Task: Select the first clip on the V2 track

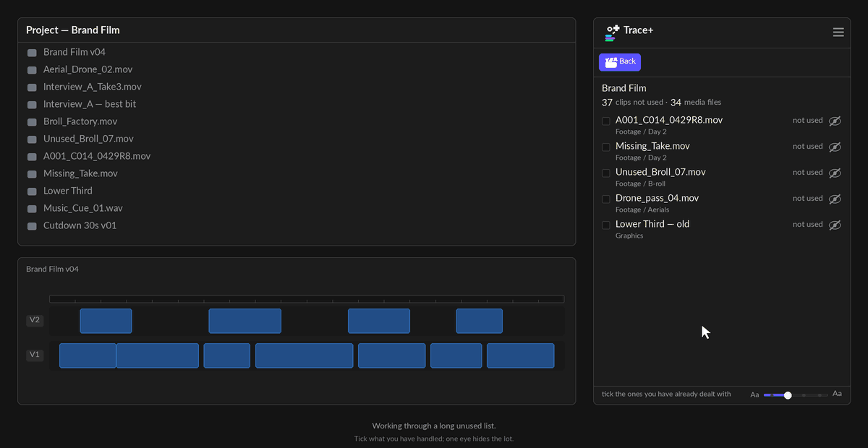Action: [106, 321]
